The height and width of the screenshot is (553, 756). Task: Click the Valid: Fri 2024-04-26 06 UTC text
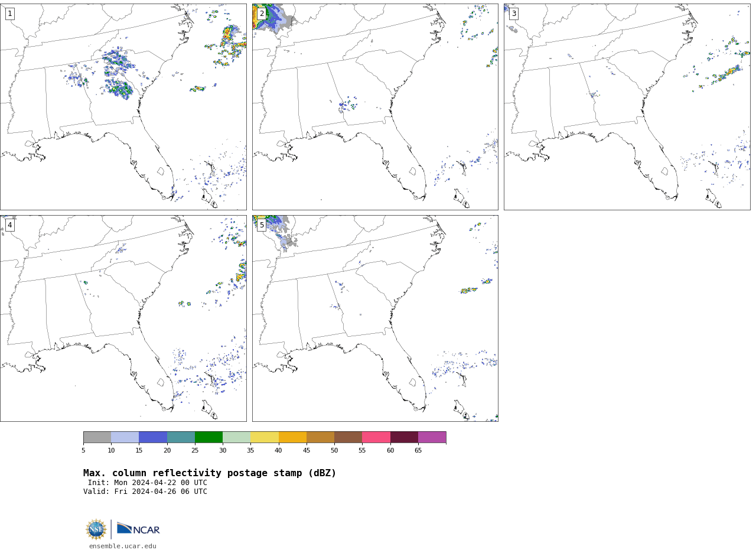pos(145,492)
